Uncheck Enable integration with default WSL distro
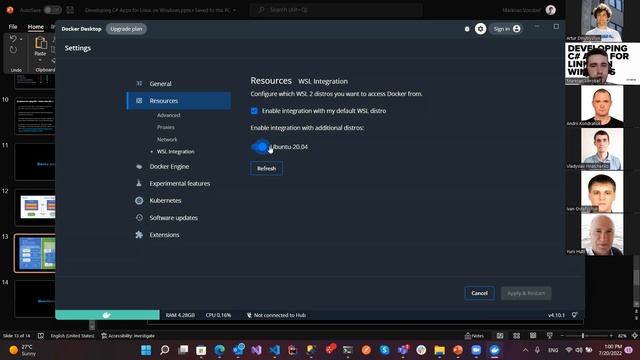 254,111
